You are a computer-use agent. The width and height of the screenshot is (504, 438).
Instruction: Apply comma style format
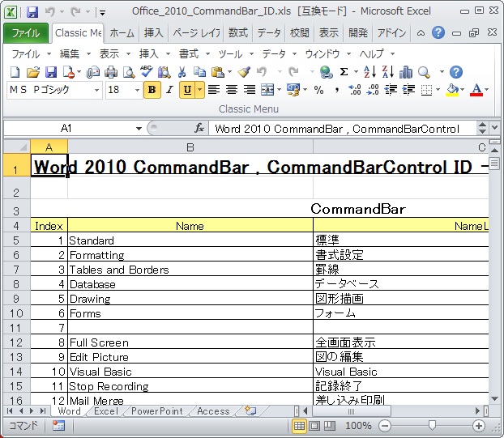[x=336, y=91]
